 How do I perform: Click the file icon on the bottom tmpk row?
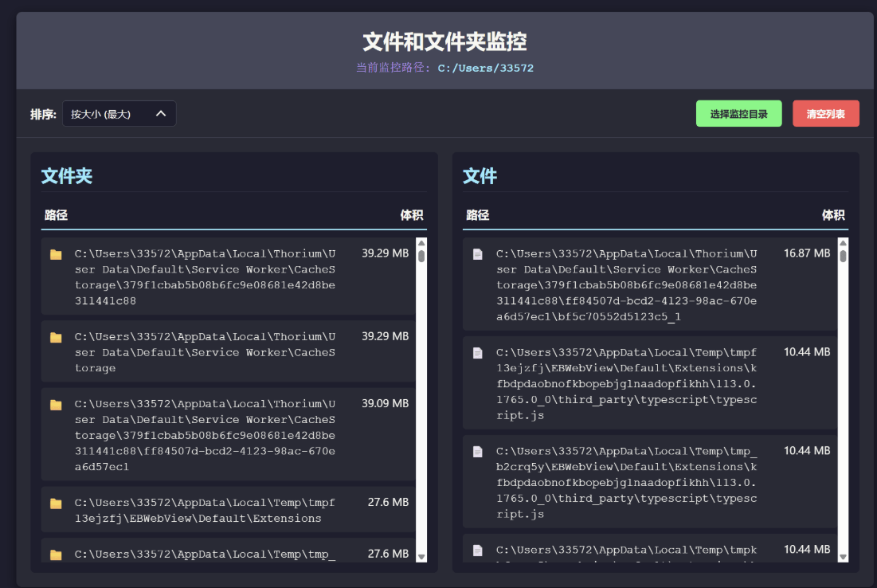pos(477,550)
